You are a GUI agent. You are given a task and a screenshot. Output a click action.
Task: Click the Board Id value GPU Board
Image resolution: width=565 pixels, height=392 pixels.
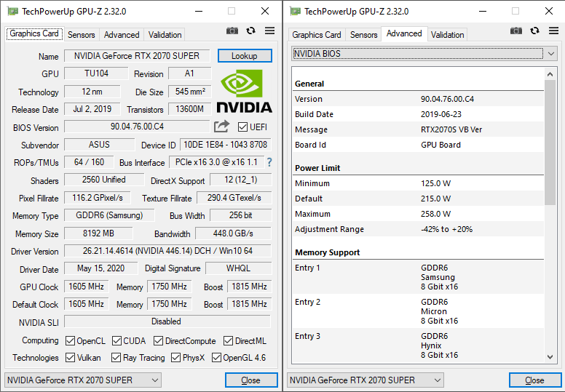coord(440,145)
